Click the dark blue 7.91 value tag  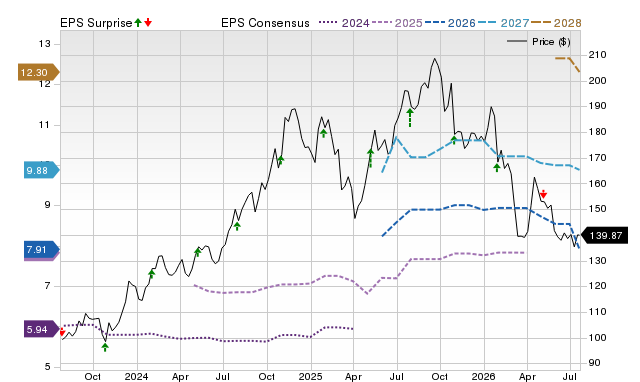(41, 249)
